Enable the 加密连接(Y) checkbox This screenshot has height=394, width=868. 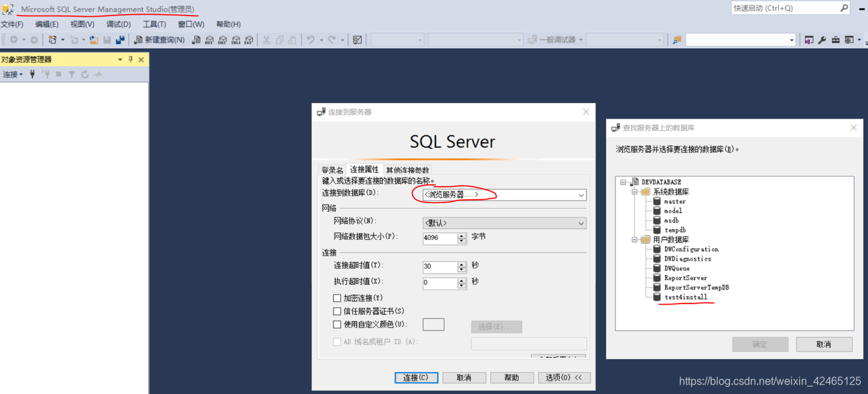pos(337,298)
